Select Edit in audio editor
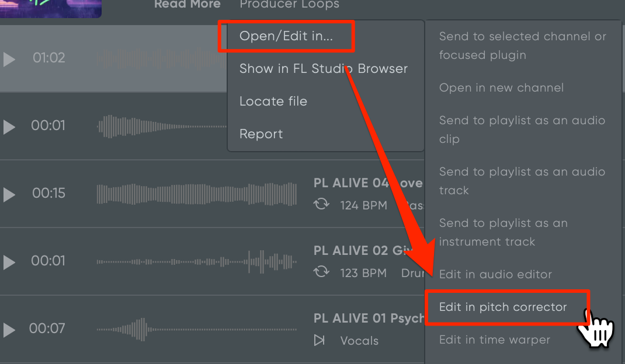This screenshot has height=364, width=625. 495,274
